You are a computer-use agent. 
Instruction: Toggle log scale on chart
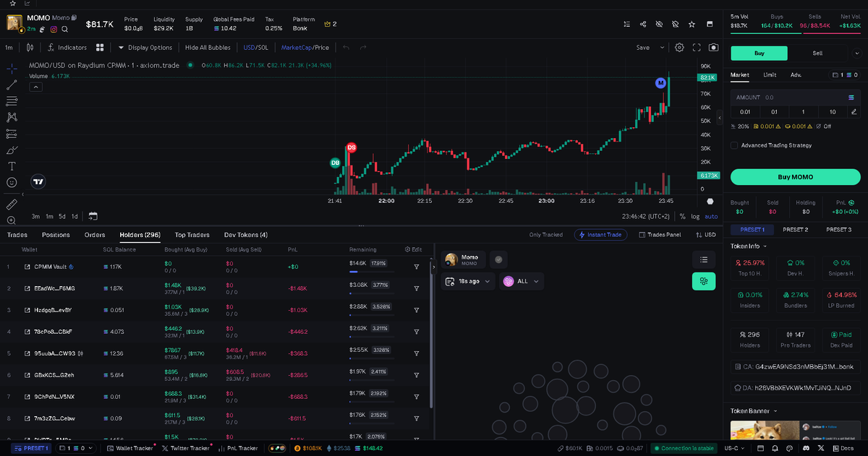[x=695, y=216]
